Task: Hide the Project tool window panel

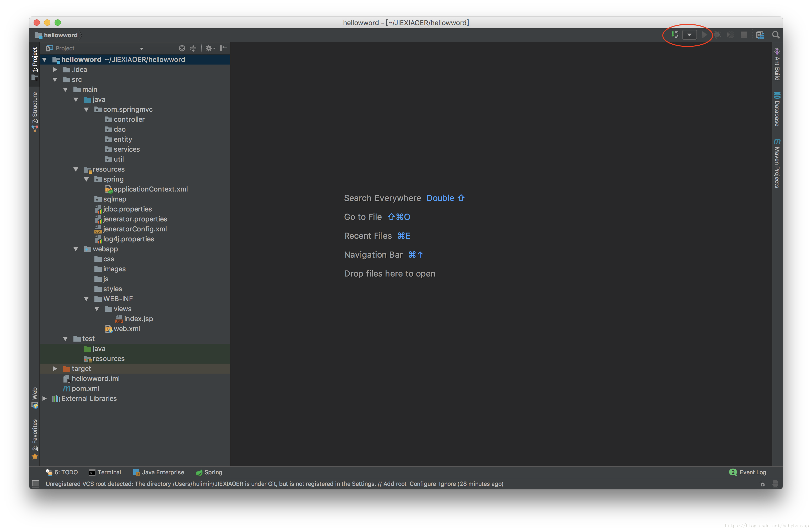Action: (223, 48)
